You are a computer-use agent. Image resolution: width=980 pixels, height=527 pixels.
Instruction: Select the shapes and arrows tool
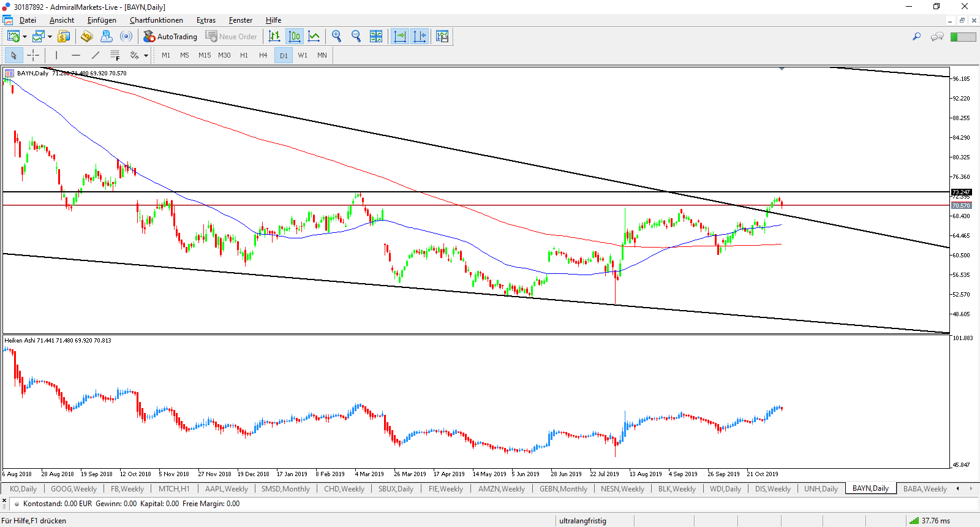135,55
